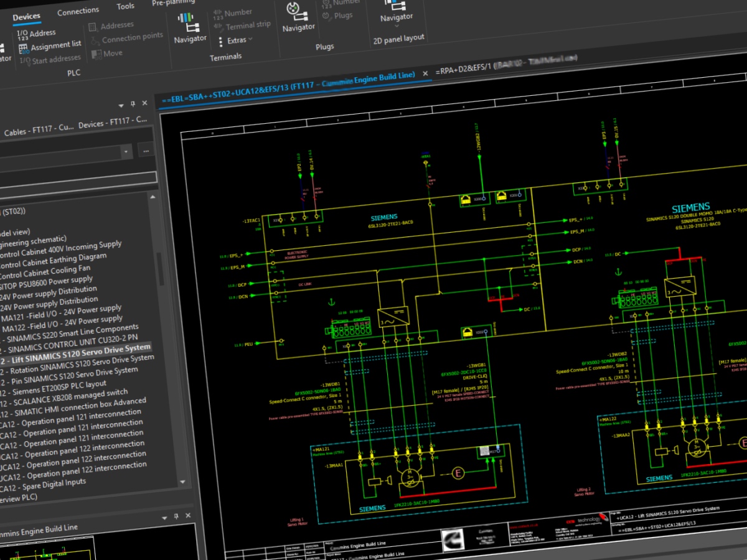747x560 pixels.
Task: Click Number in the Terminals group
Action: tap(232, 12)
